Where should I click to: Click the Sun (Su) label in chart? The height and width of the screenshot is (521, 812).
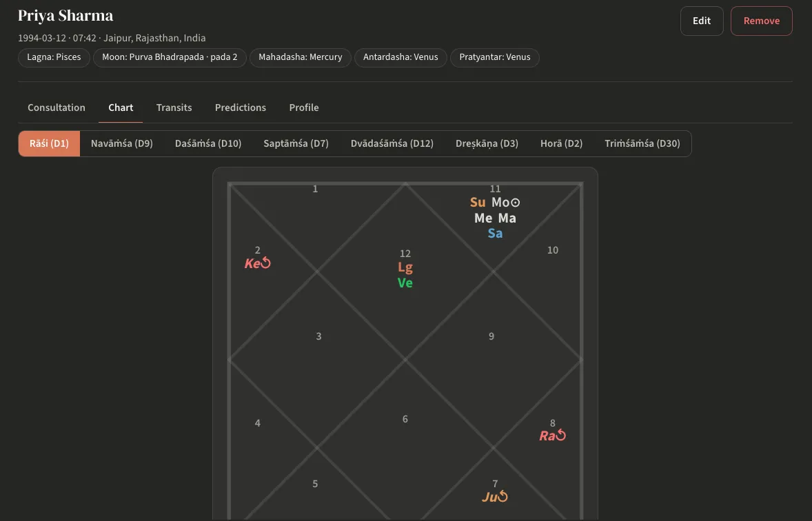tap(478, 203)
